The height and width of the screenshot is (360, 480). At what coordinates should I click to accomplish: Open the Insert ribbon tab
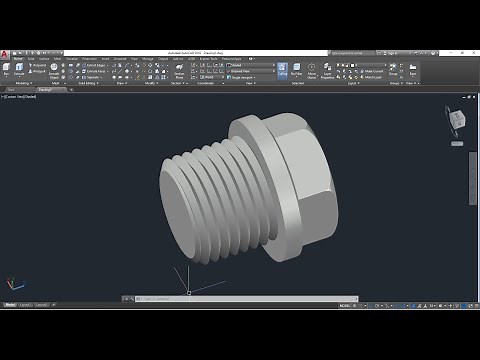[105, 59]
